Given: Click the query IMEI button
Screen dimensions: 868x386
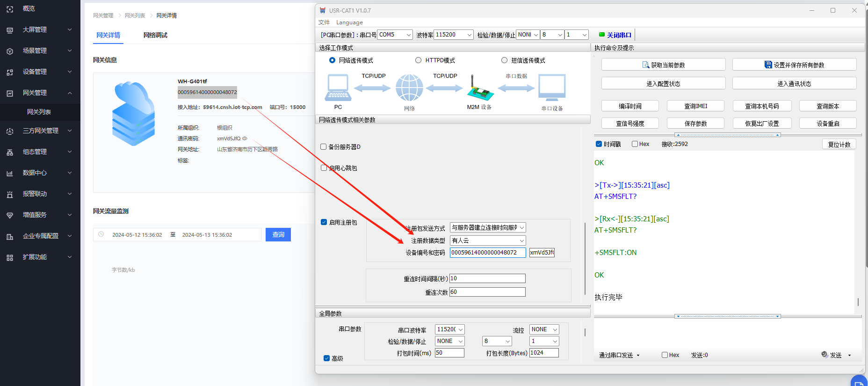Looking at the screenshot, I should tap(695, 106).
